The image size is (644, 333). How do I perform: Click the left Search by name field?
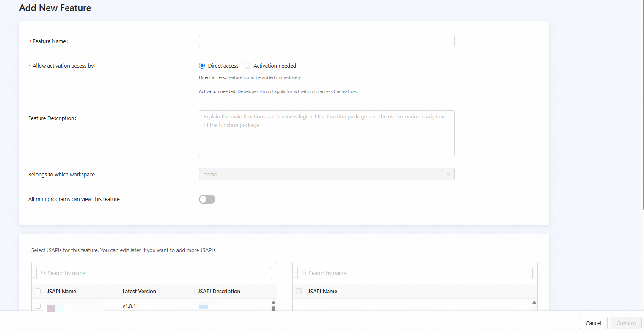tap(157, 273)
